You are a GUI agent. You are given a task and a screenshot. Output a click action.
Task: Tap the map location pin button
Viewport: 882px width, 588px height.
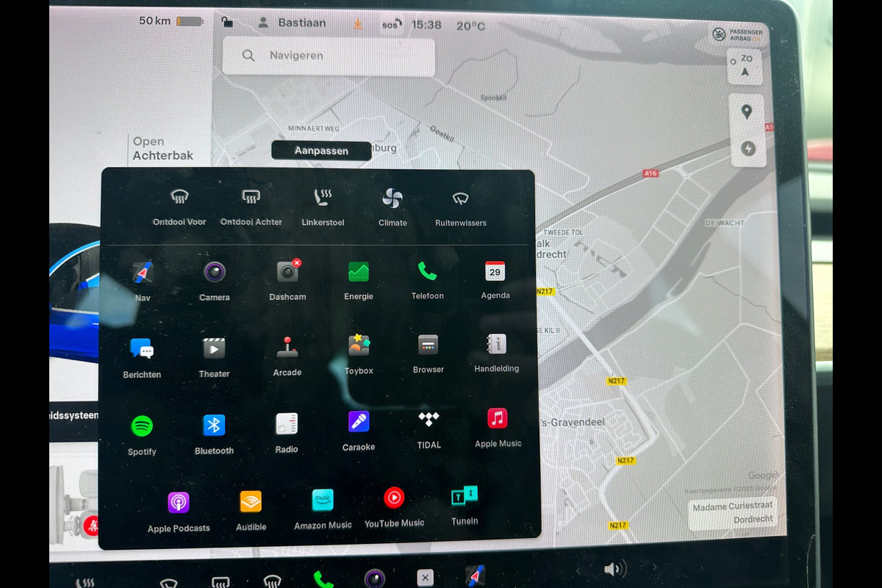pos(747,112)
